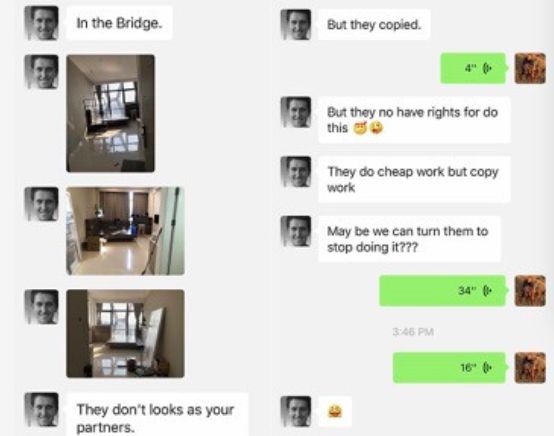Click sender avatar beside 'But they copied.'
The height and width of the screenshot is (436, 554).
click(x=296, y=25)
